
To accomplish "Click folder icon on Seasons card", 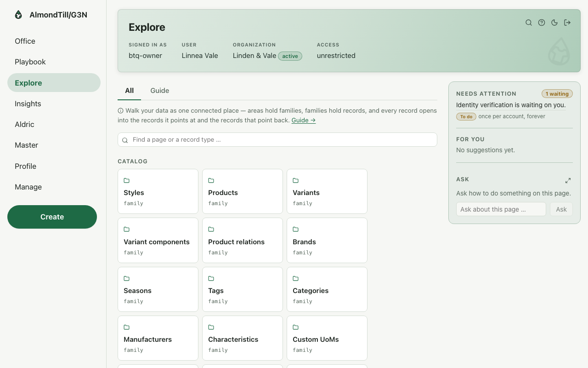I will coord(127,278).
